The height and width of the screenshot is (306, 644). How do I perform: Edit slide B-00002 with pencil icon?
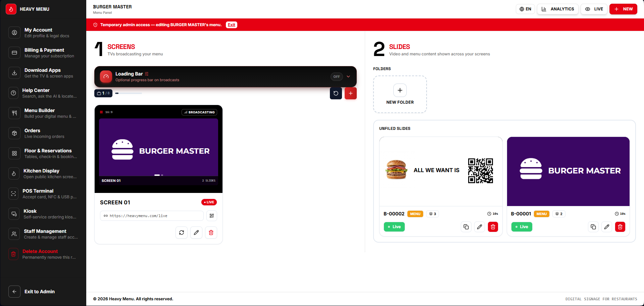click(480, 227)
